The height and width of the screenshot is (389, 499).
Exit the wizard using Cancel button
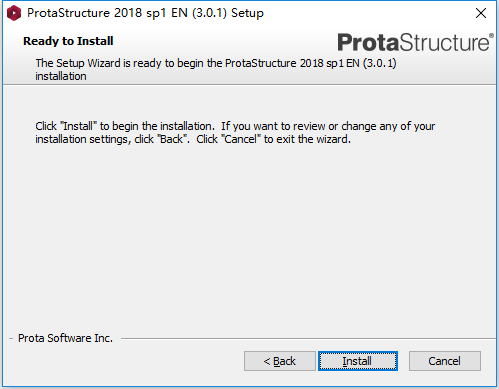[445, 361]
